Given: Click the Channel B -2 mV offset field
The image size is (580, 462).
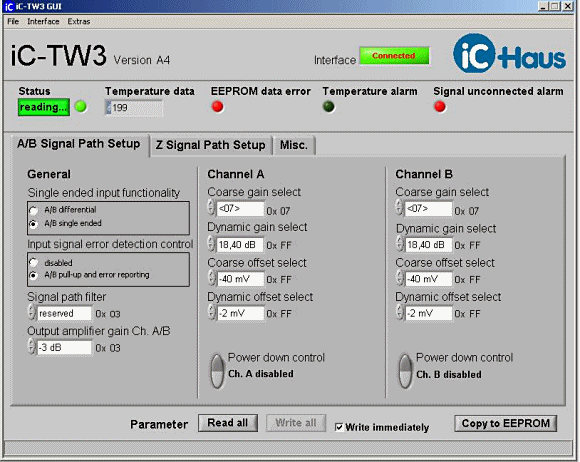Looking at the screenshot, I should coord(429,313).
